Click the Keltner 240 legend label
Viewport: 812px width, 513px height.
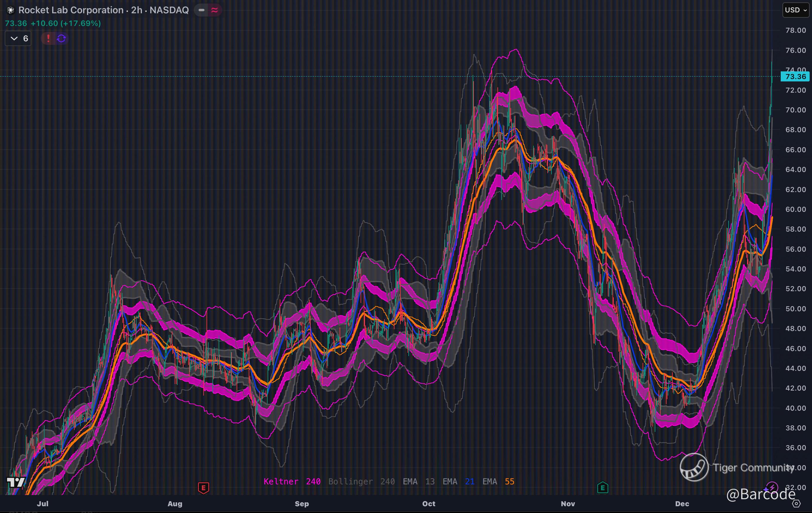292,481
